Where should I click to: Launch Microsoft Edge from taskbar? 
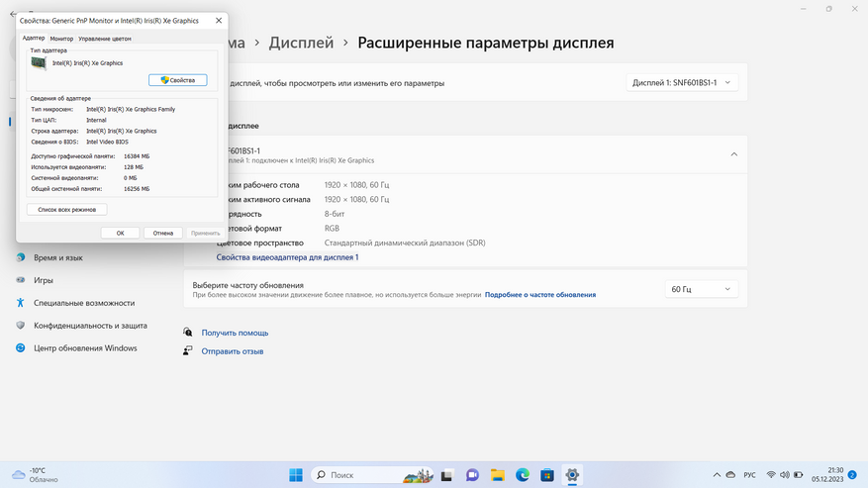(x=523, y=475)
